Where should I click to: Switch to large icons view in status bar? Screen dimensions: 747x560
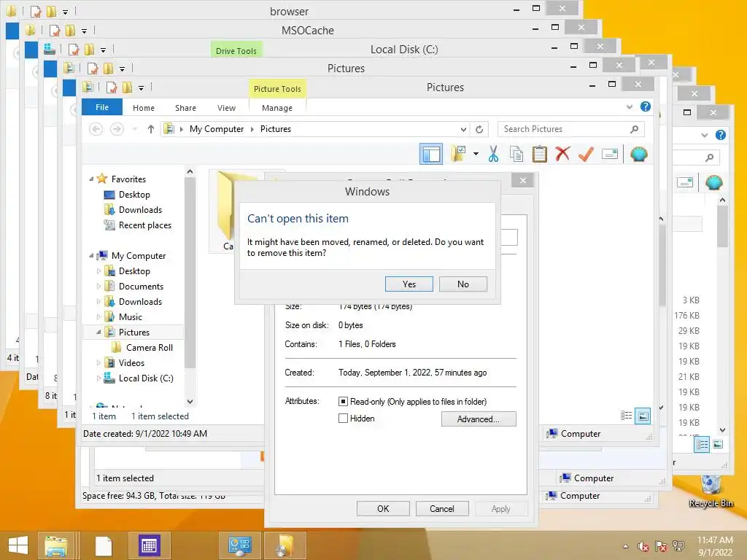(x=643, y=416)
